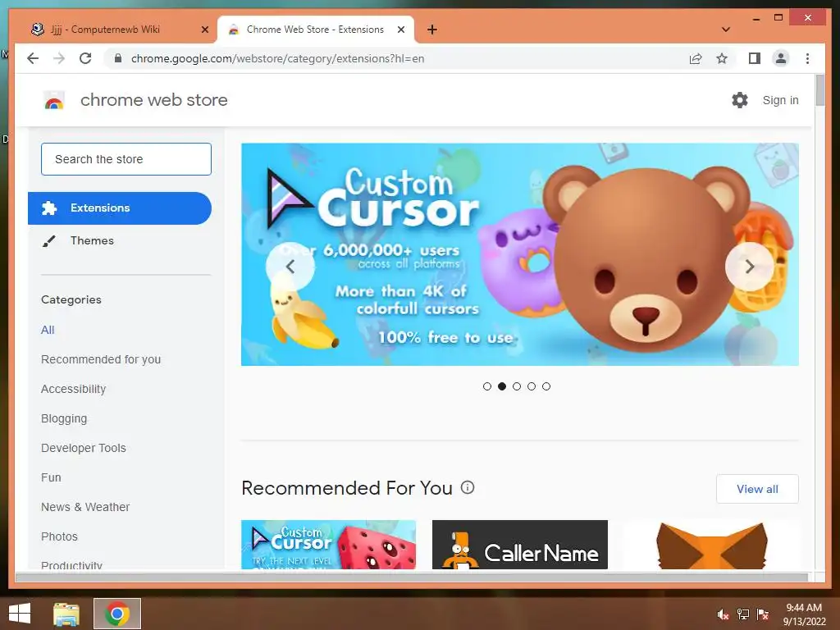The image size is (840, 630).
Task: Open Custom Cursor recommended card
Action: pyautogui.click(x=328, y=545)
